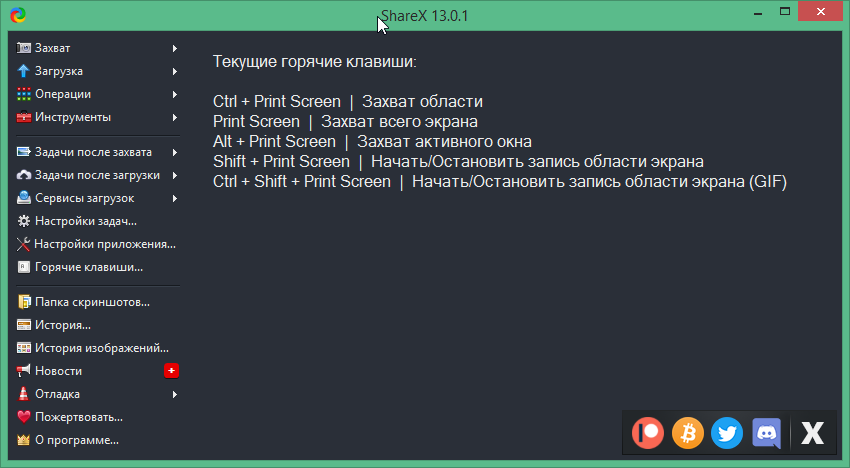Expand the Захват submenu arrow
Screen dimensions: 850x468
point(175,48)
